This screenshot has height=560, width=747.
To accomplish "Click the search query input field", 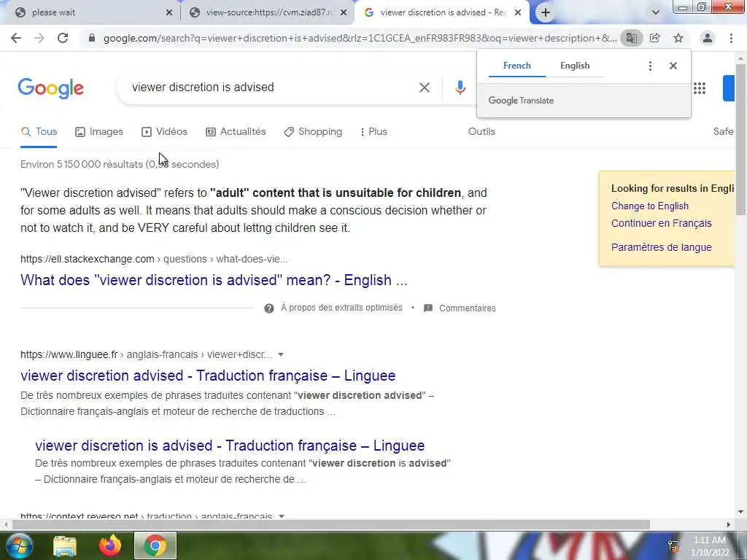I will point(271,87).
